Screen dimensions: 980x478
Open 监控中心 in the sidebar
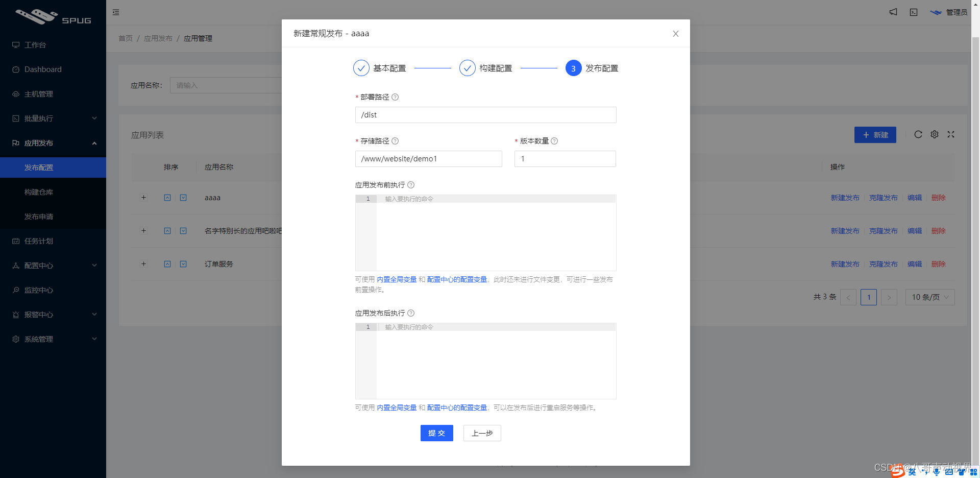point(53,290)
